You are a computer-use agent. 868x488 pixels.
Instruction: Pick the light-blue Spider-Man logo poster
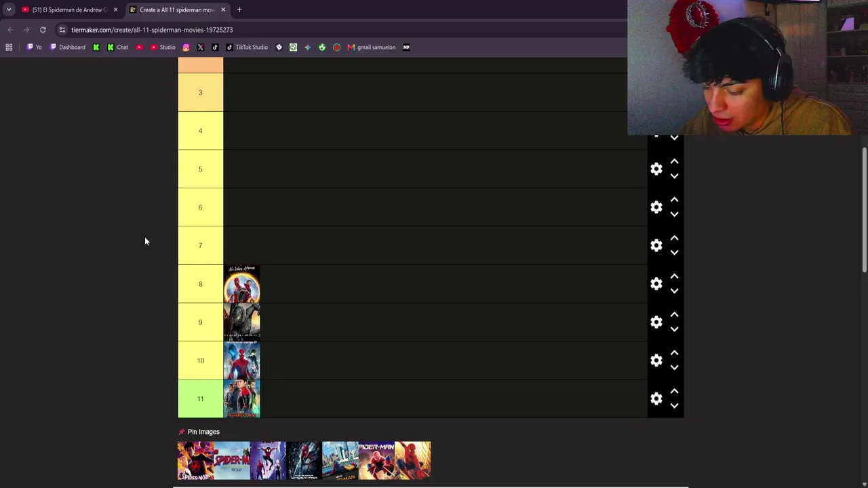tap(232, 461)
